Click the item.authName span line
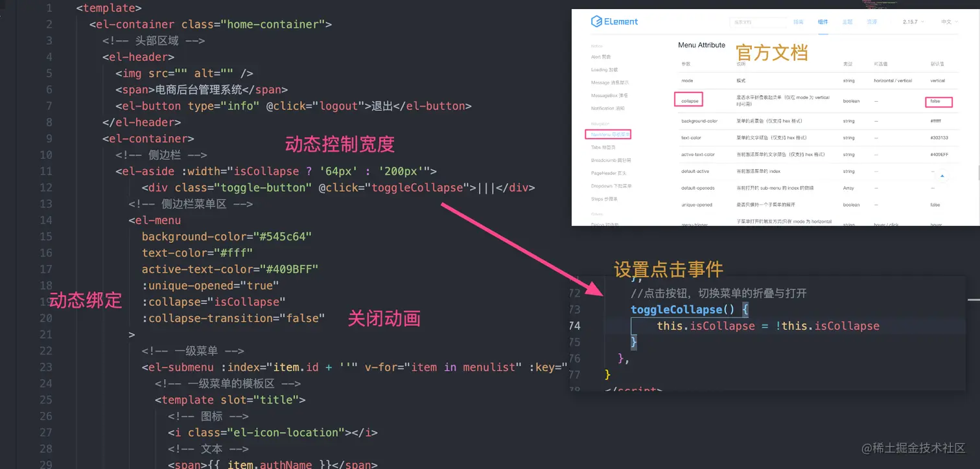 pos(273,464)
